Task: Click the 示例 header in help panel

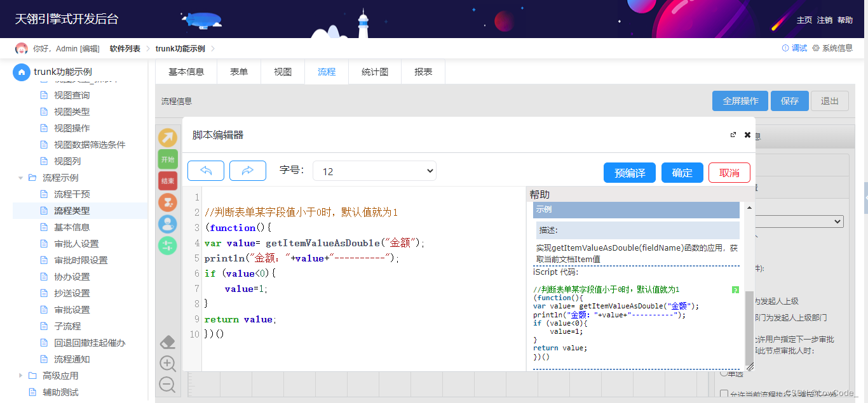Action: click(x=636, y=210)
